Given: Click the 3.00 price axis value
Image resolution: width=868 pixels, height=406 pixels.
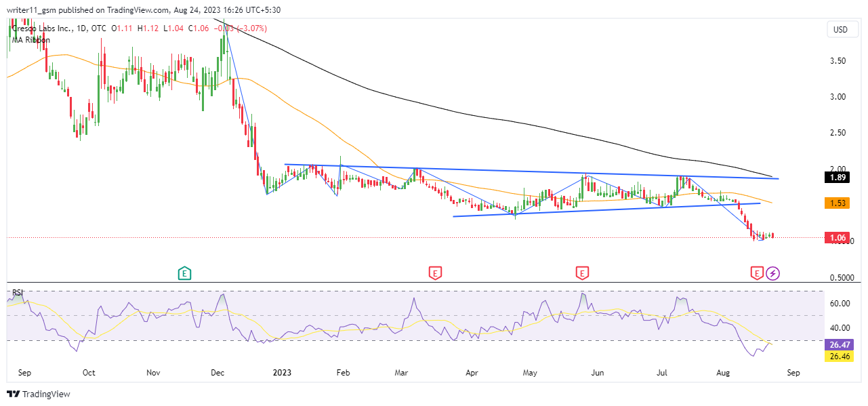Looking at the screenshot, I should (839, 97).
